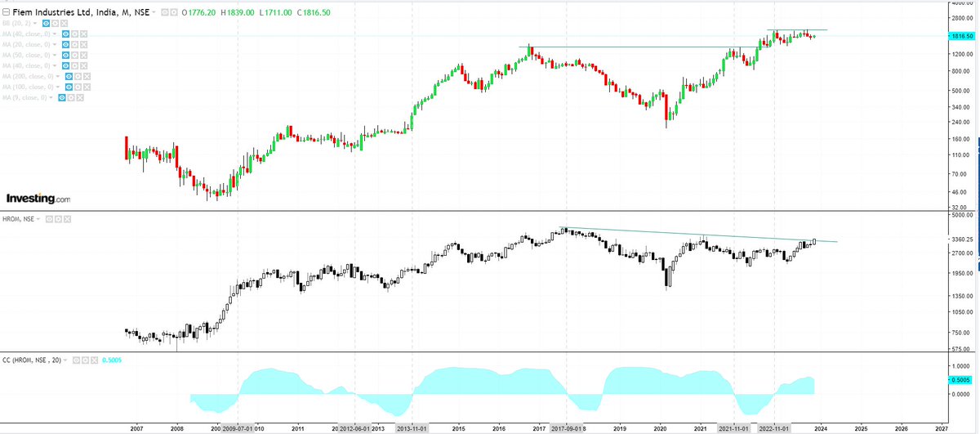Click the MA (200, close, 0) label
980x434 pixels.
tap(28, 77)
